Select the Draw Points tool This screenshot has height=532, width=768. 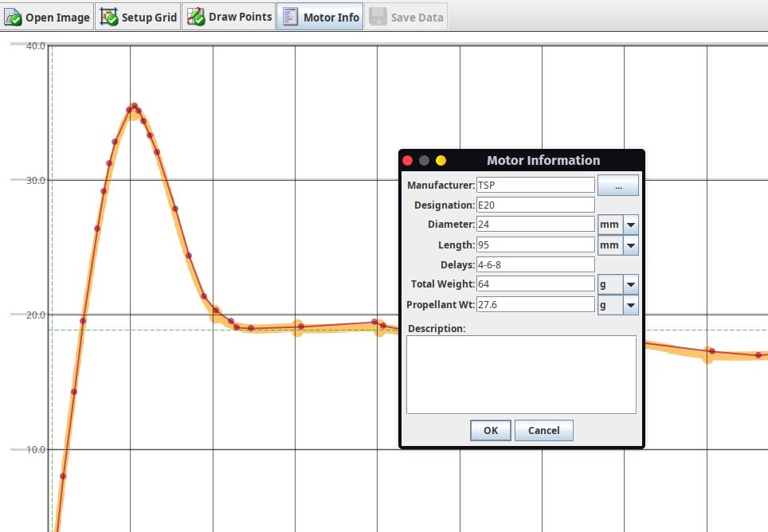[x=229, y=18]
